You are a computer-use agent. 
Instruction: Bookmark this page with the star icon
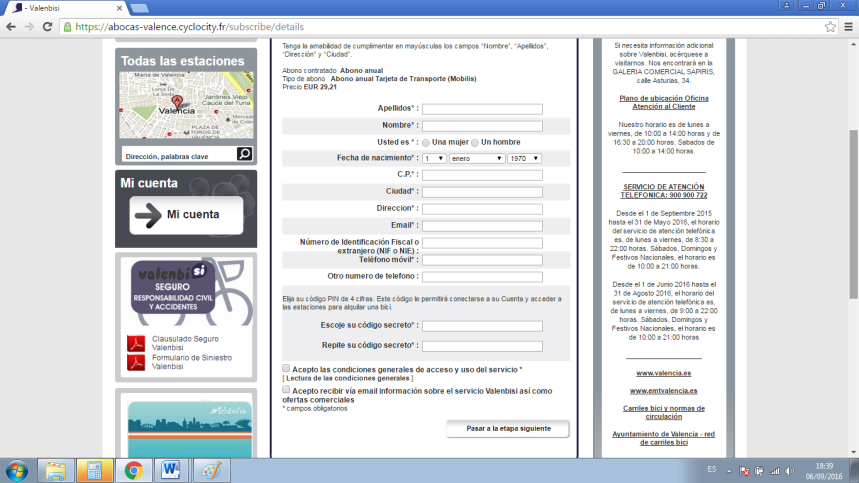[x=831, y=27]
